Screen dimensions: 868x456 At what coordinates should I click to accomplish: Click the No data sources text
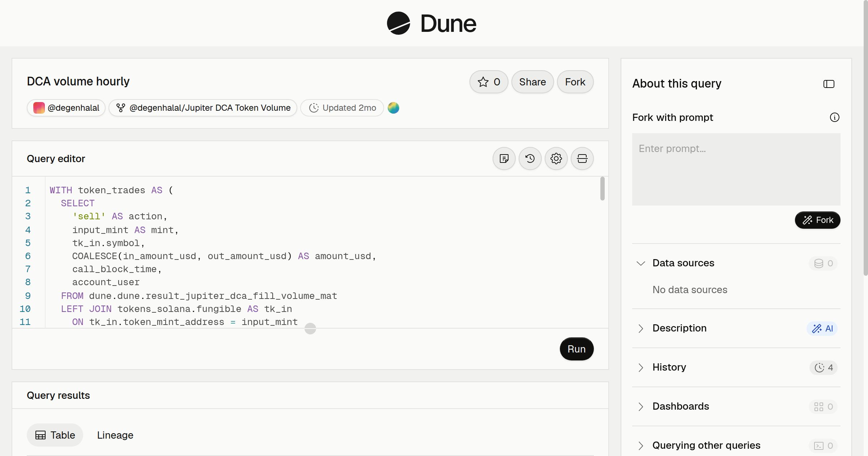point(690,290)
